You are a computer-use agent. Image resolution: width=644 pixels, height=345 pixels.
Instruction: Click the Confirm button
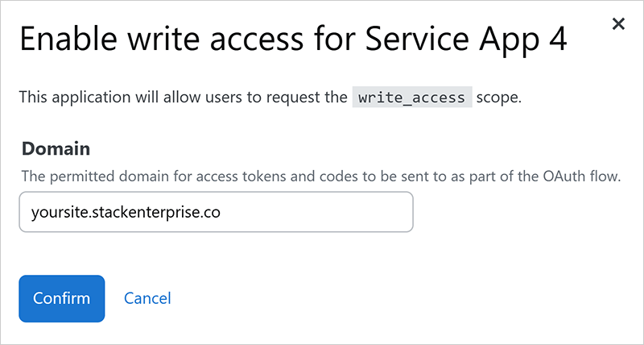61,298
